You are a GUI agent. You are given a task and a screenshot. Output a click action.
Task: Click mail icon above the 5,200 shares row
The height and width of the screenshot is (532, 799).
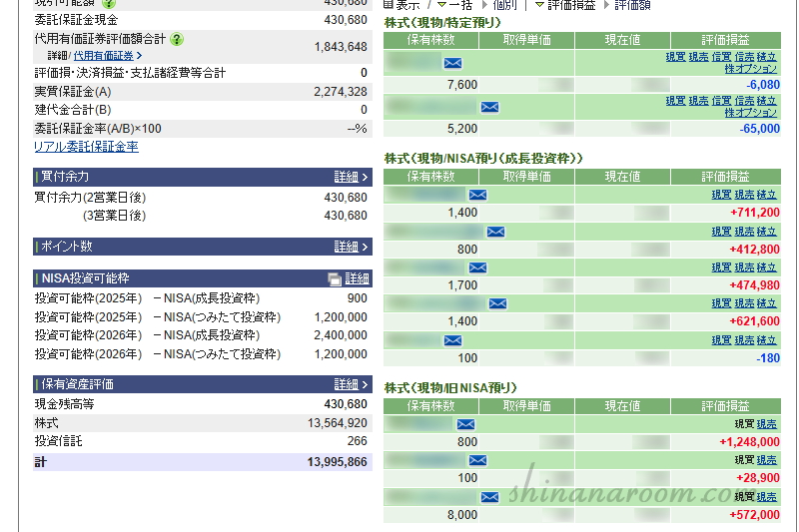coord(489,107)
